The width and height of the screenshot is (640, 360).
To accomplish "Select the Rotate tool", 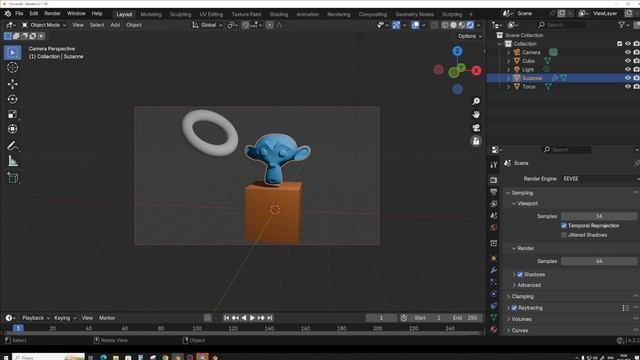I will (12, 99).
